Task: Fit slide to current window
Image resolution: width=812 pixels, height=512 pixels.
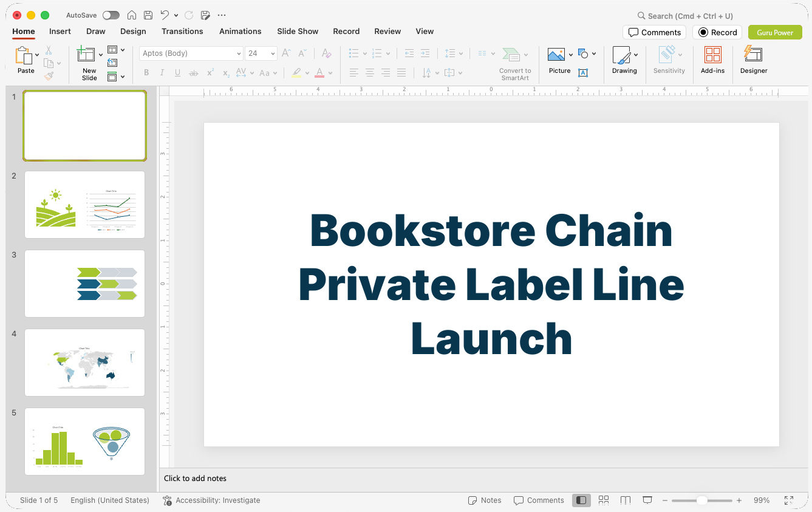Action: click(788, 500)
